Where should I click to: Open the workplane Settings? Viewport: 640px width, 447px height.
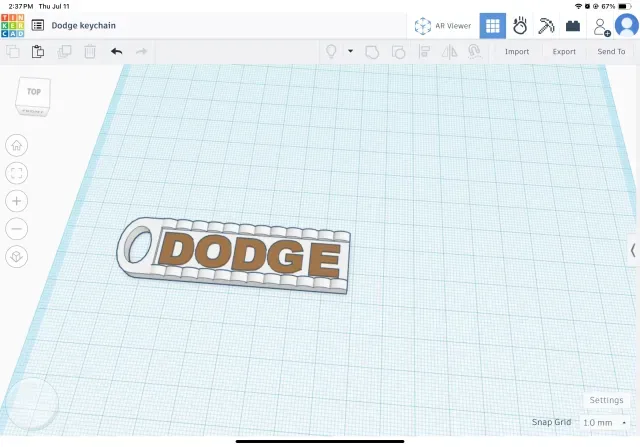point(606,400)
